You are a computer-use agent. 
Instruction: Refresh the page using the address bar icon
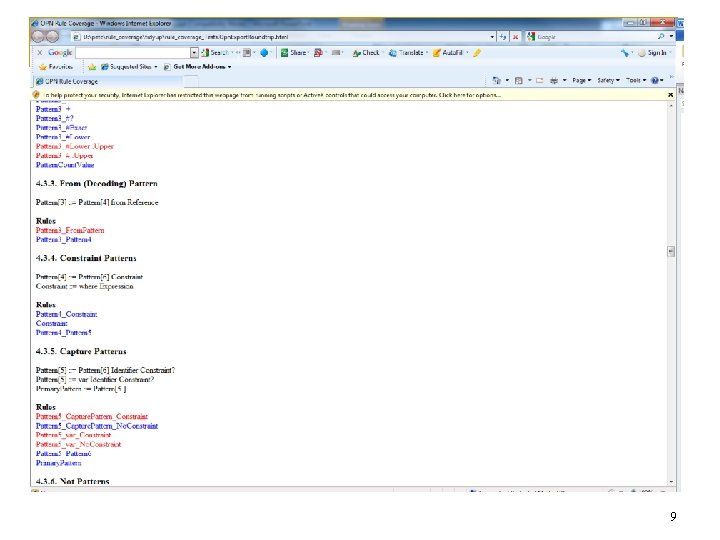click(503, 37)
